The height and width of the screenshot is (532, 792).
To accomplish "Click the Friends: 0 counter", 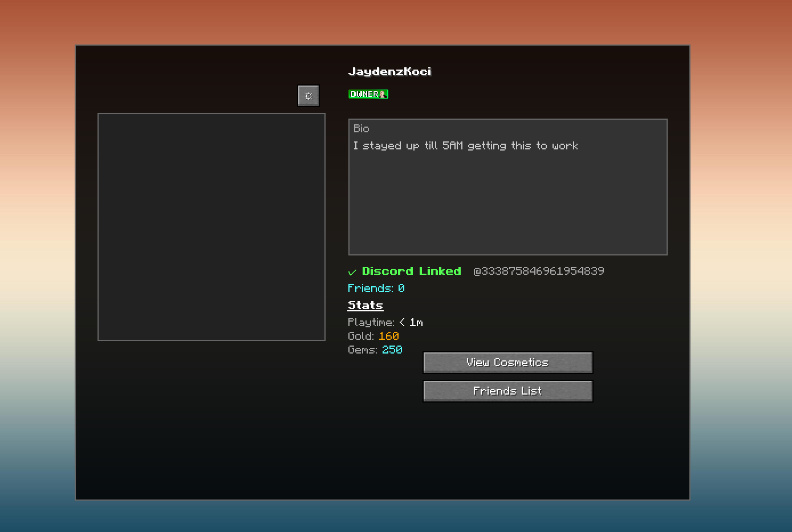I will point(376,289).
